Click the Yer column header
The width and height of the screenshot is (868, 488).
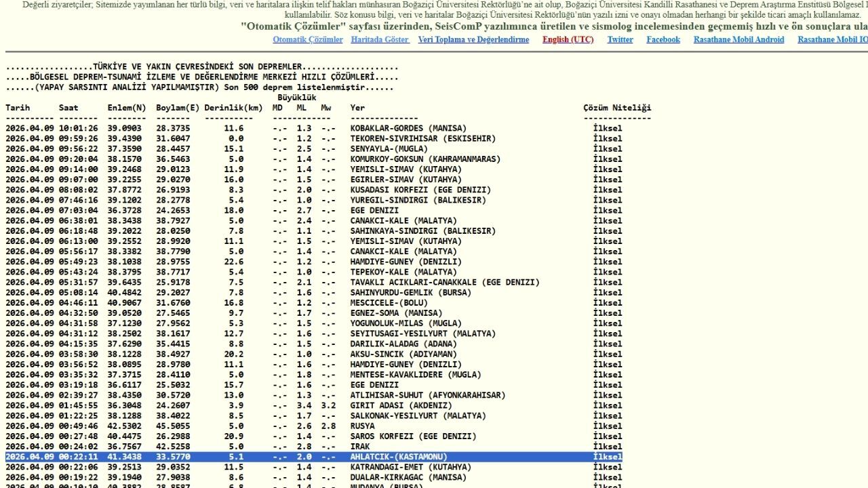(357, 108)
